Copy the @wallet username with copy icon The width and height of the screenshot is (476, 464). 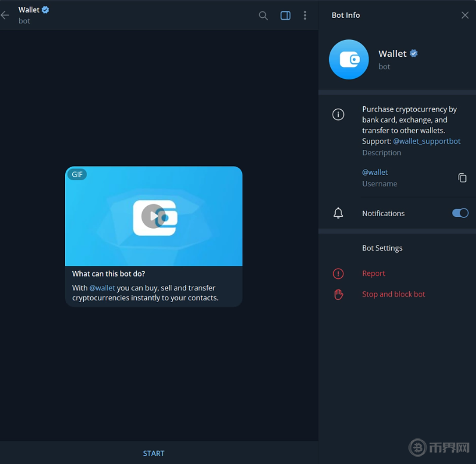click(462, 178)
